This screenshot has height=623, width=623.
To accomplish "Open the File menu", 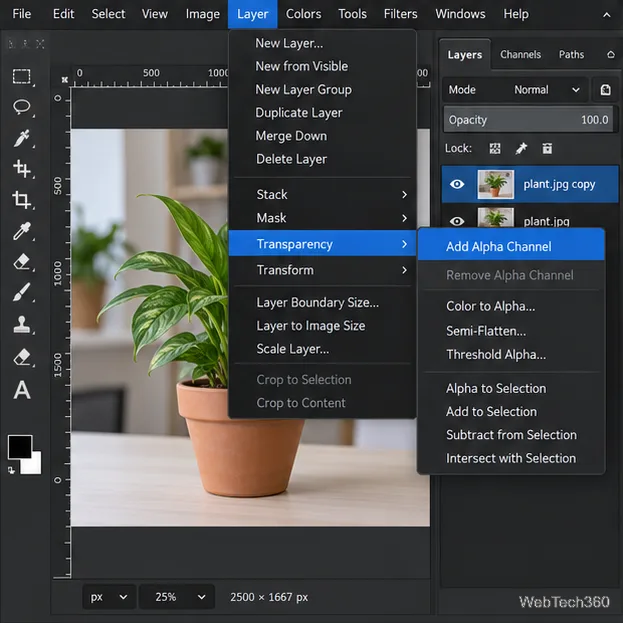I will tap(21, 14).
